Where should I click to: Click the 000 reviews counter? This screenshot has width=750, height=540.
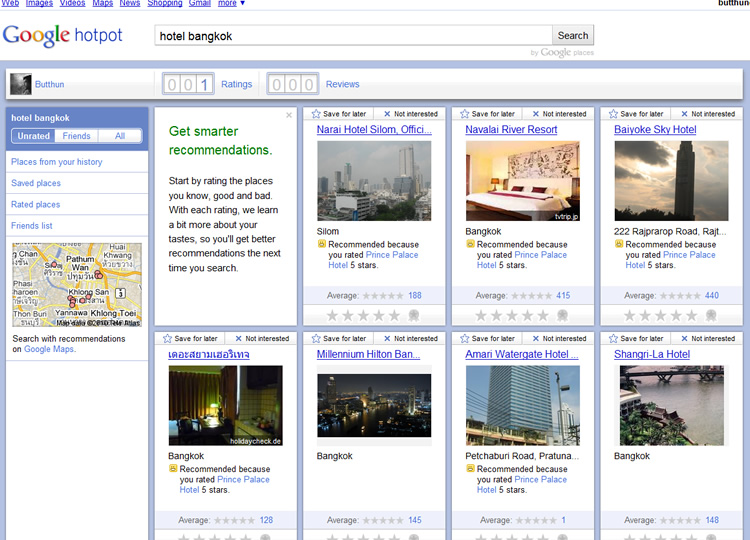pyautogui.click(x=293, y=84)
